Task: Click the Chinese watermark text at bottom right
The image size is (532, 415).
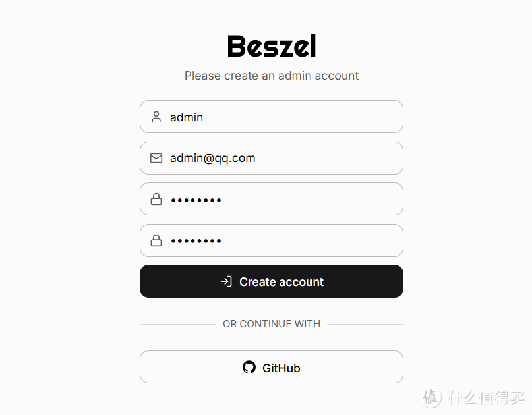Action: pos(487,397)
